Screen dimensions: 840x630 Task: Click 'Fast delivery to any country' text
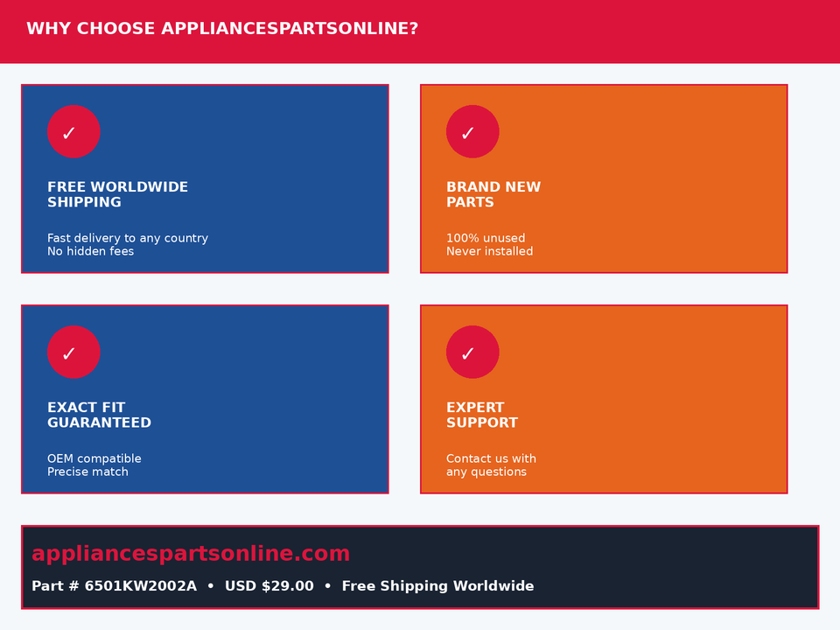click(128, 238)
